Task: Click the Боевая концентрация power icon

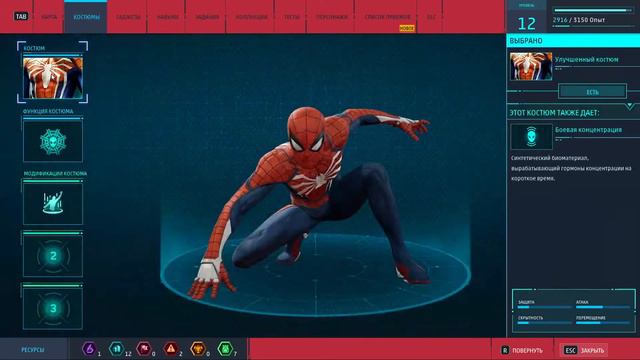Action: (531, 137)
